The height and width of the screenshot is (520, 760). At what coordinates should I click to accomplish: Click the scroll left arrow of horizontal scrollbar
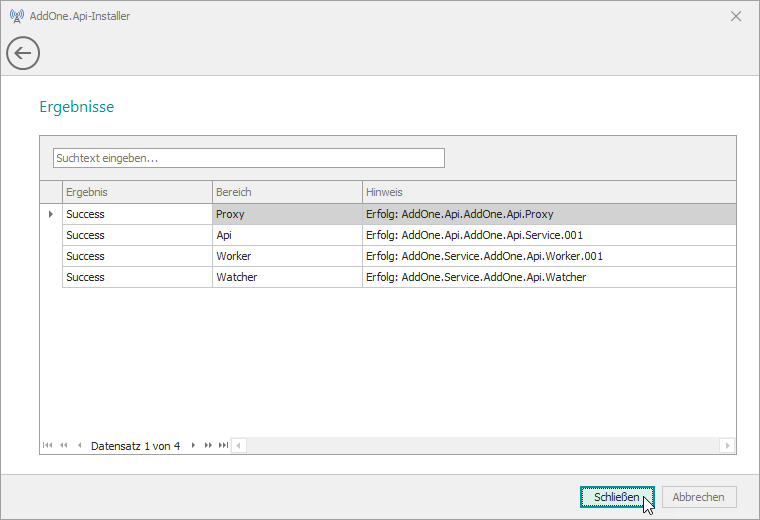coord(238,445)
